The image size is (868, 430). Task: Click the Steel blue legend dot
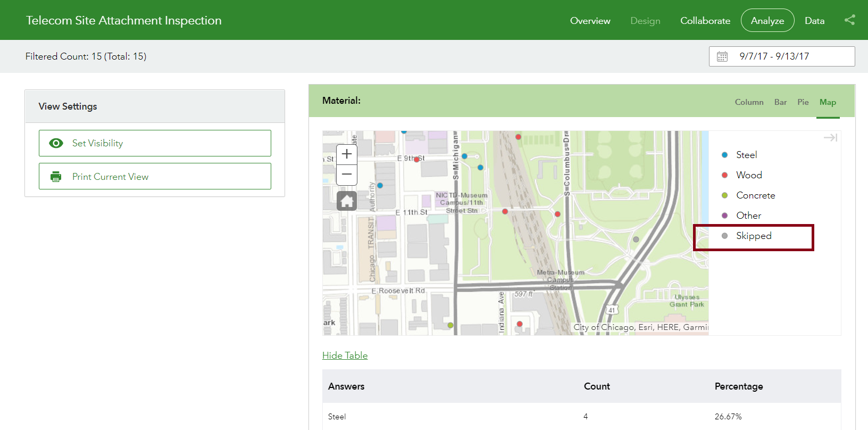[724, 155]
